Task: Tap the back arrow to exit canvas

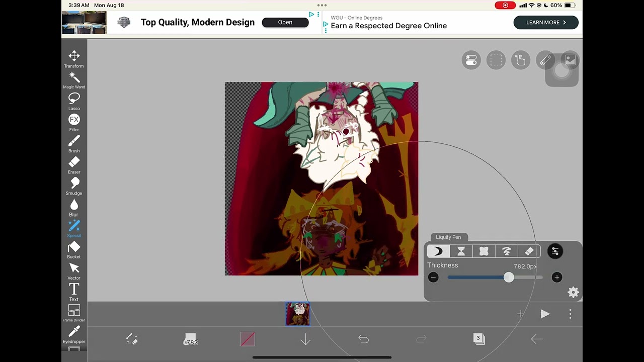Action: click(x=537, y=339)
